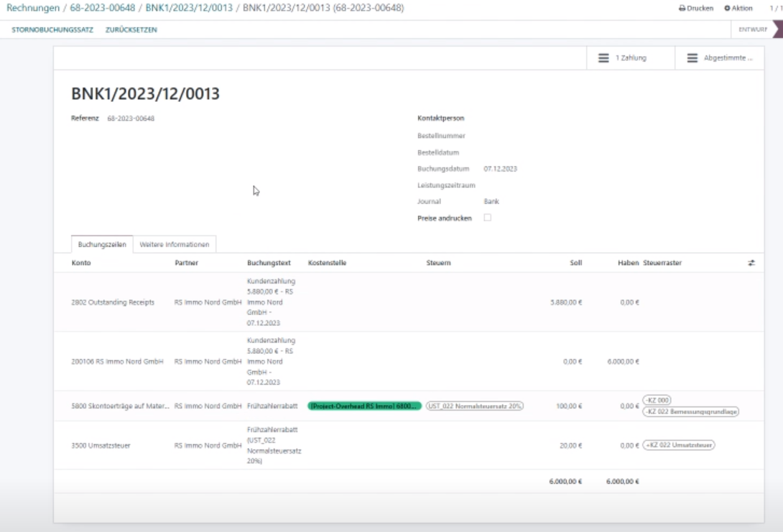Click the 20,00 € Soll amount
This screenshot has height=532, width=783.
click(571, 446)
